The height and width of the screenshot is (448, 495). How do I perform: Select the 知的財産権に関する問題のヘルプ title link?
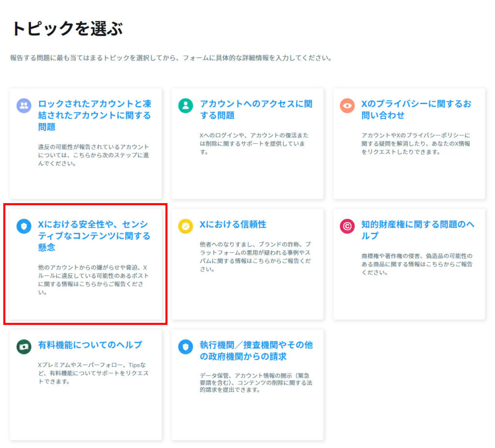pyautogui.click(x=418, y=230)
